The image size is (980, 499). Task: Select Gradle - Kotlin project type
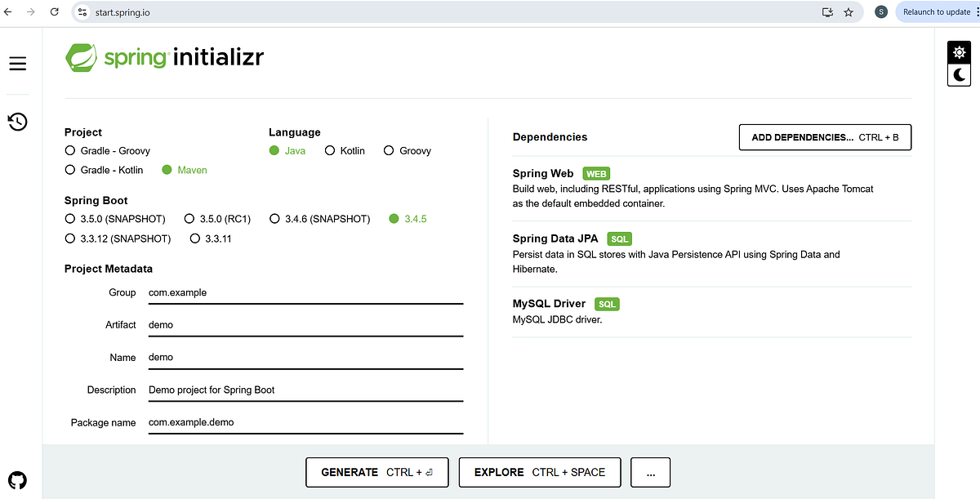tap(104, 170)
